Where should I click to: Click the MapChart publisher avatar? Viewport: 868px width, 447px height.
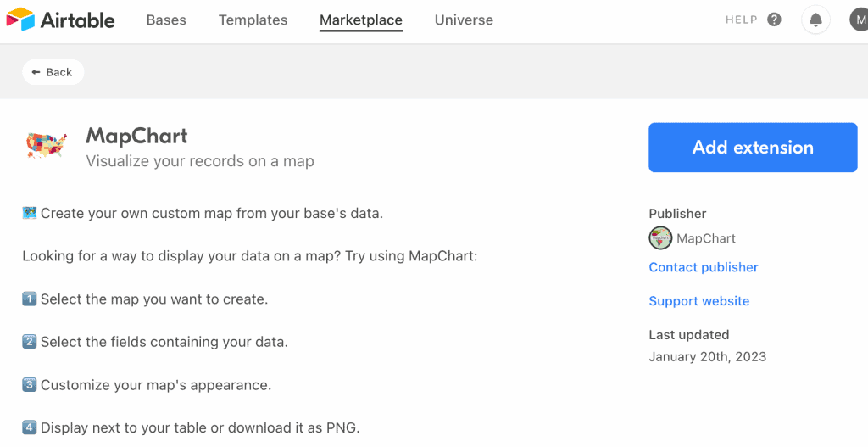660,238
